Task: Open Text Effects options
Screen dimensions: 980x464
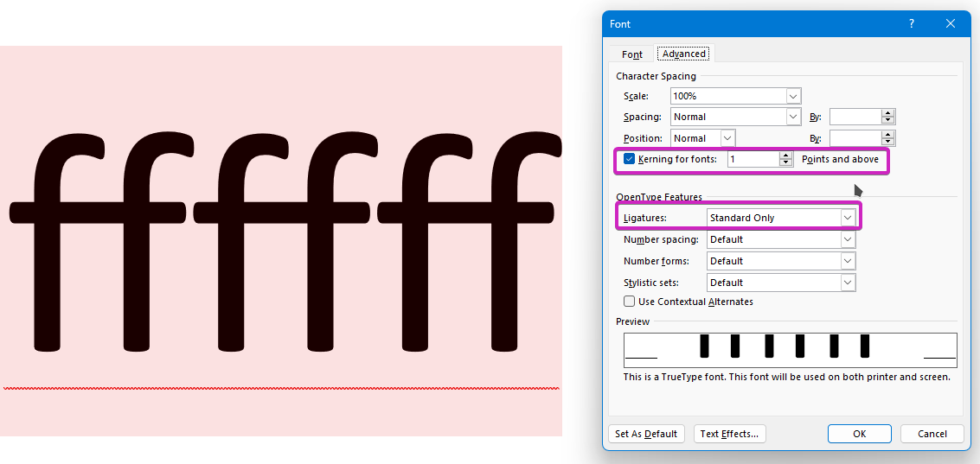Action: pos(729,434)
